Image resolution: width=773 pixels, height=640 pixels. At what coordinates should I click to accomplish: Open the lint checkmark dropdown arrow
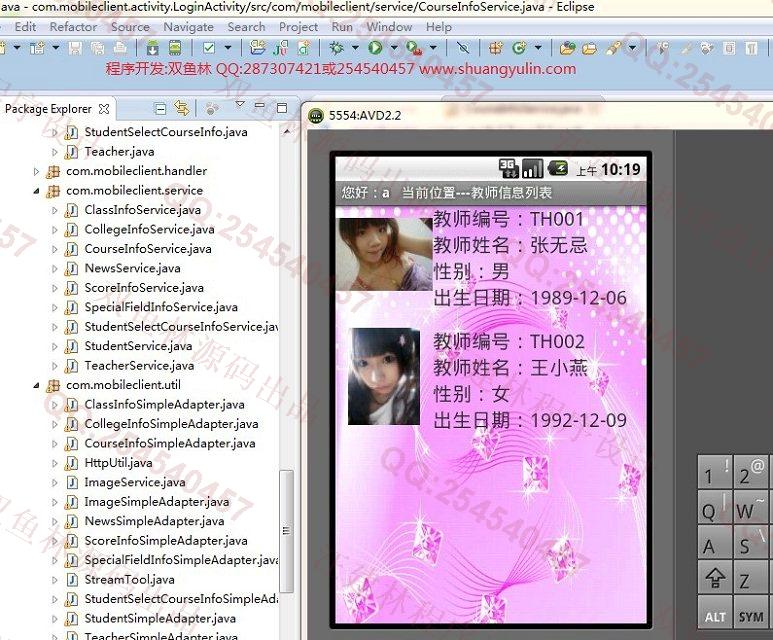point(228,48)
